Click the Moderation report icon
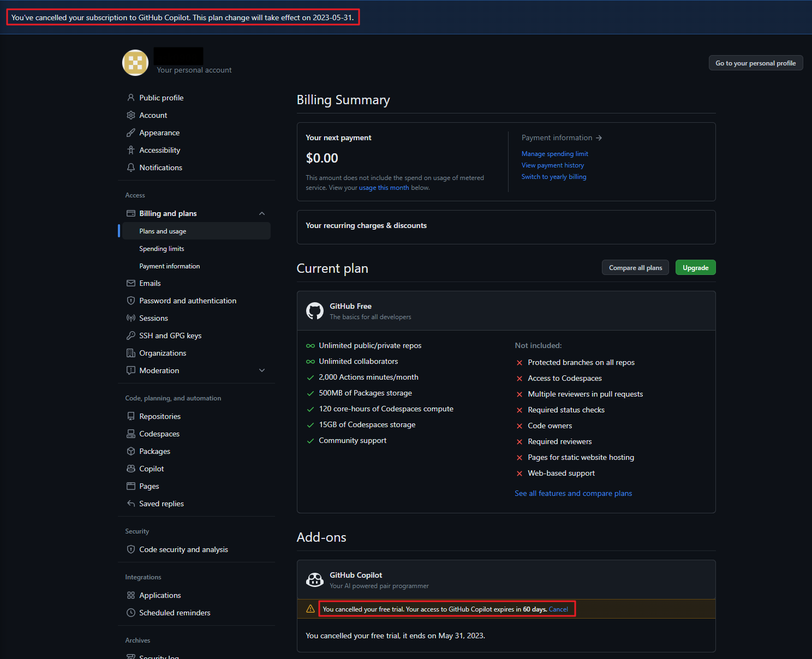The image size is (812, 659). pos(131,370)
